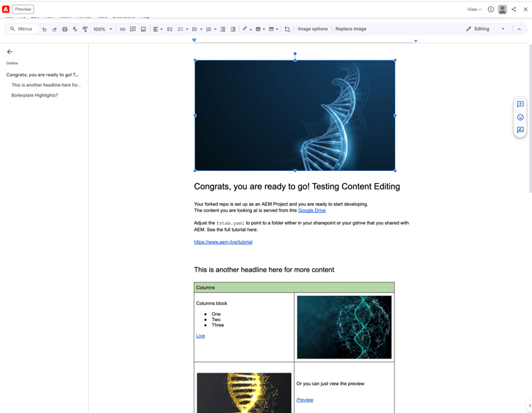Follow the Google Drive link
The image size is (532, 413).
tap(312, 210)
